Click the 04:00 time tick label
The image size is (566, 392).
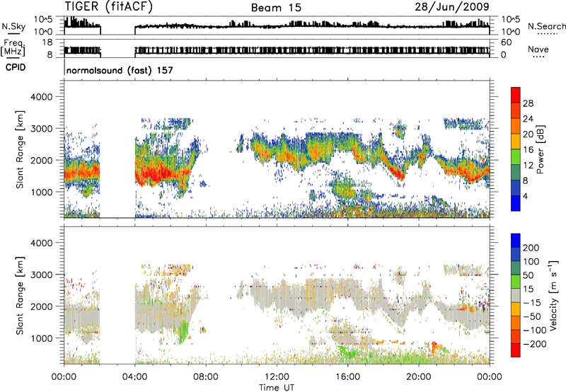click(x=134, y=376)
